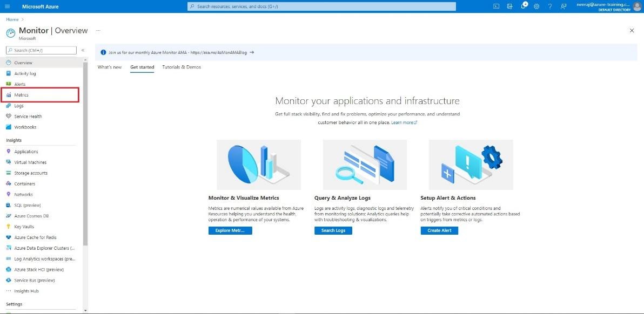
Task: Click the Azure Cosmos DB icon
Action: (9, 216)
